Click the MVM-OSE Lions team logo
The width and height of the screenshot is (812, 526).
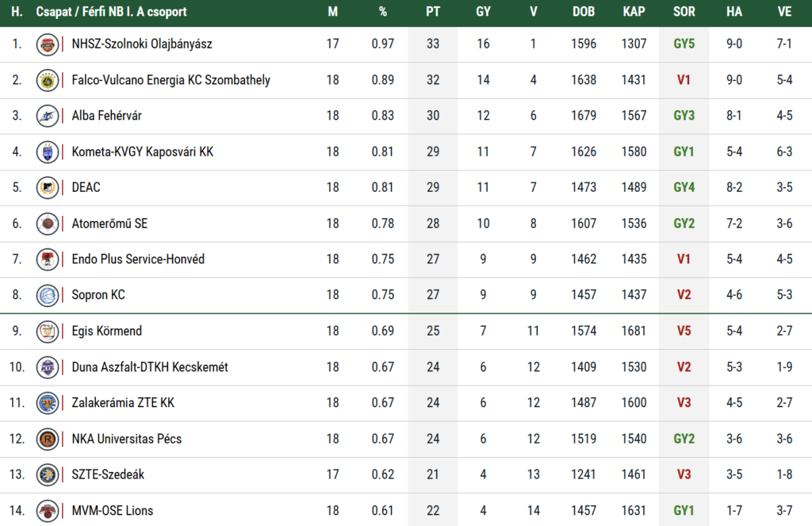(x=48, y=510)
